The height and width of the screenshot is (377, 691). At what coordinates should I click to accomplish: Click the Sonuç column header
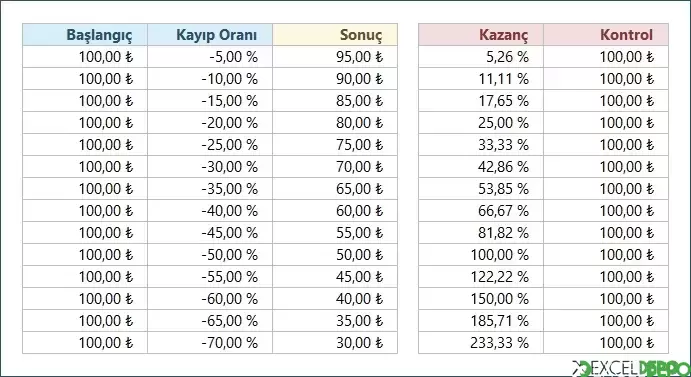(335, 35)
